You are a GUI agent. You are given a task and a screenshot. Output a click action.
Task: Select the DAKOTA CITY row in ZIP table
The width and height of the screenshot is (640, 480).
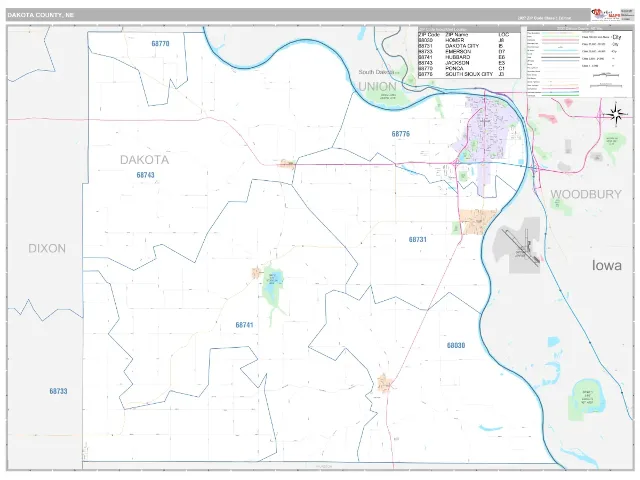[x=469, y=46]
